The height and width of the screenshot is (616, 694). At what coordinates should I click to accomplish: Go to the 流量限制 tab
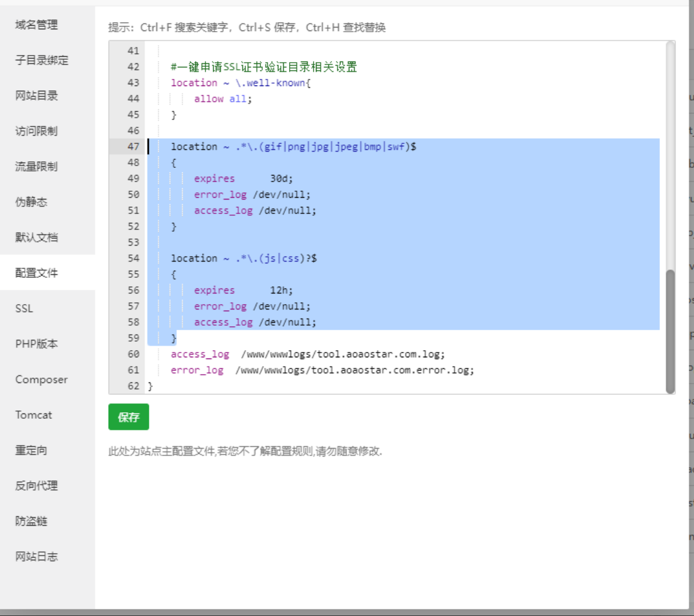(36, 167)
